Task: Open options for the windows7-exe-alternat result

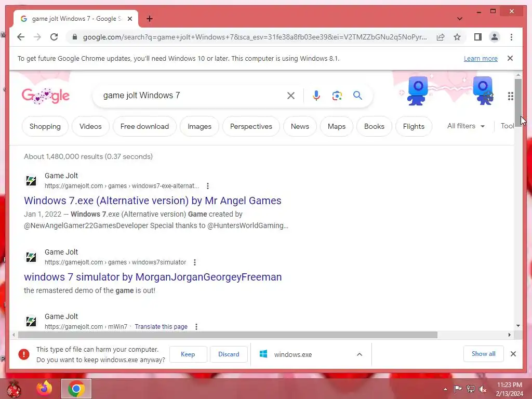Action: (208, 186)
